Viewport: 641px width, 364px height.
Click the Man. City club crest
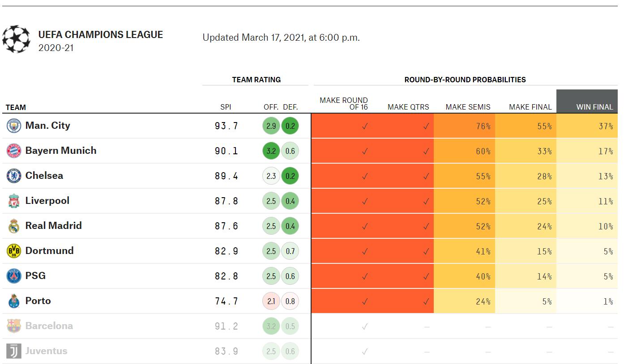pyautogui.click(x=14, y=126)
